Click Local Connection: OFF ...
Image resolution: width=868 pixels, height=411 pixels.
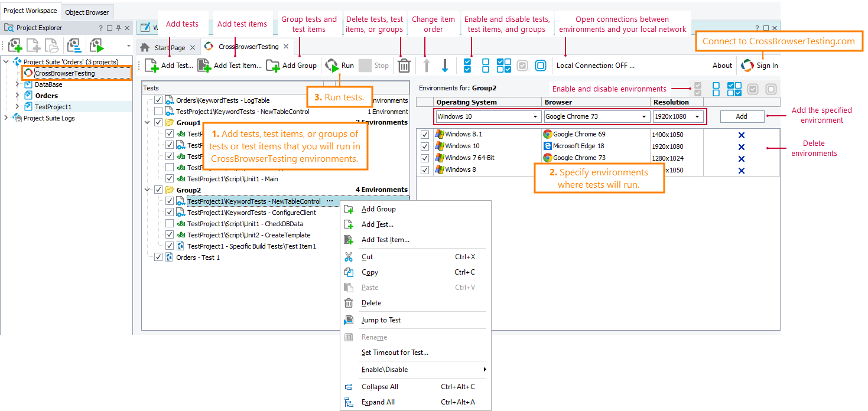tap(596, 66)
